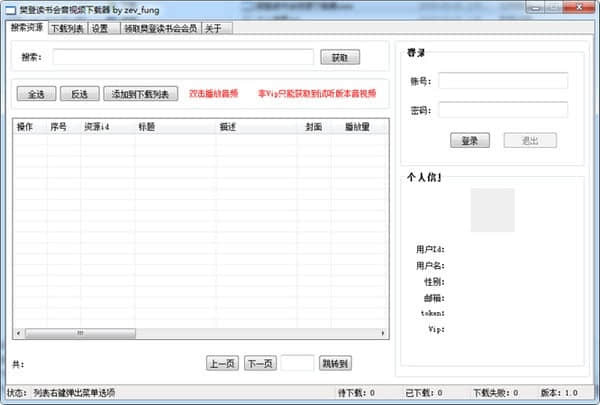Screen dimensions: 600x405
Task: Click the 搜索 input field
Action: click(x=183, y=57)
